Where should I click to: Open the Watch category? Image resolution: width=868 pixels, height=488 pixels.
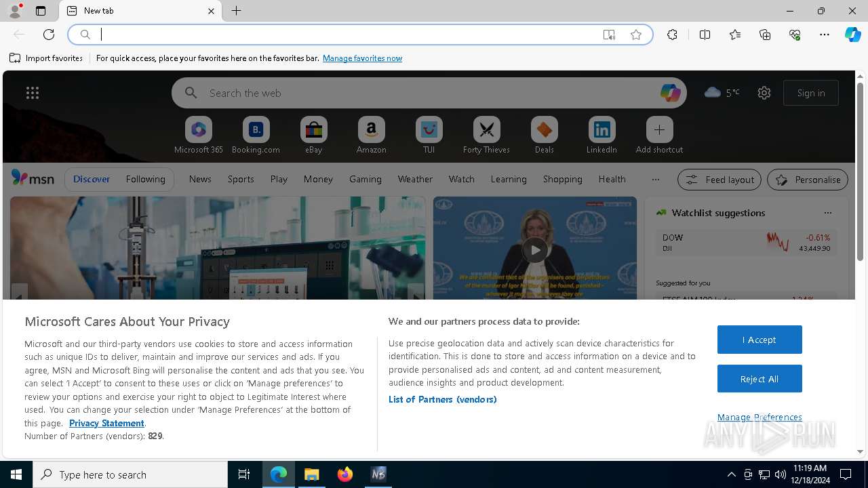click(462, 179)
